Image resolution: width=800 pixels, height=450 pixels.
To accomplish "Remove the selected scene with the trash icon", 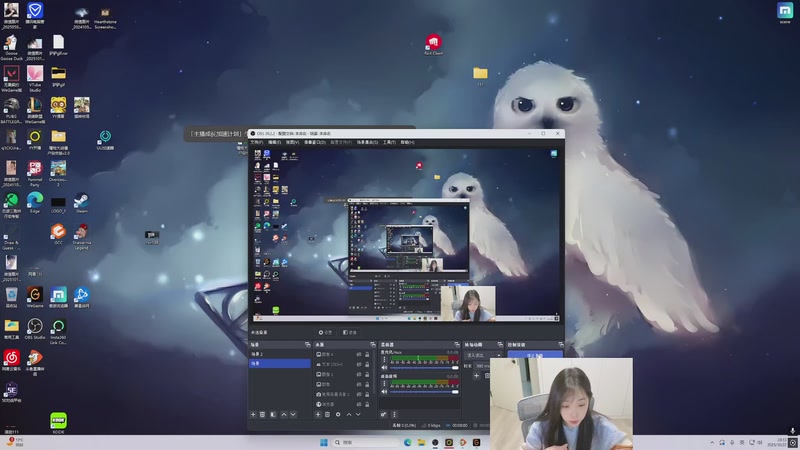I will point(262,414).
